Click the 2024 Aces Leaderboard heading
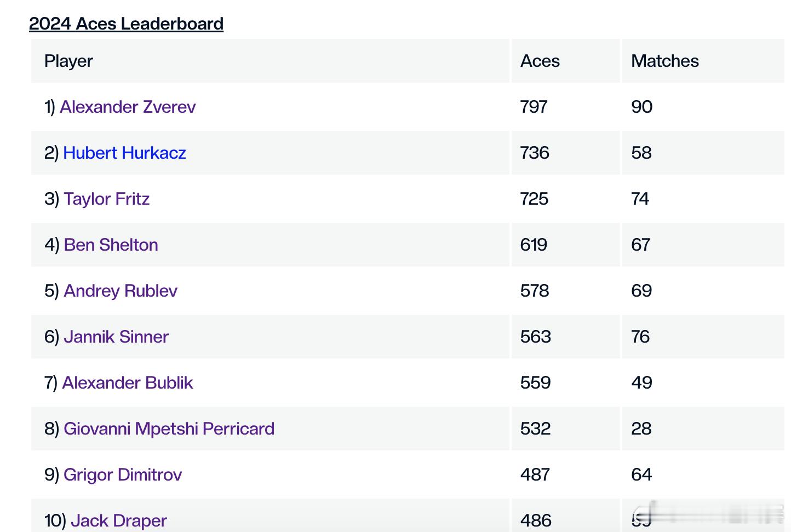This screenshot has width=791, height=532. (126, 24)
